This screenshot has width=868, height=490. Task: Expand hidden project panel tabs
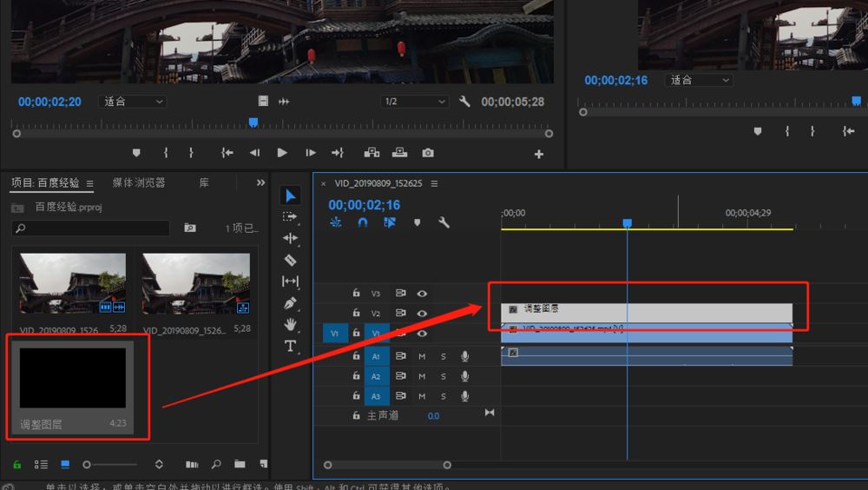[260, 183]
